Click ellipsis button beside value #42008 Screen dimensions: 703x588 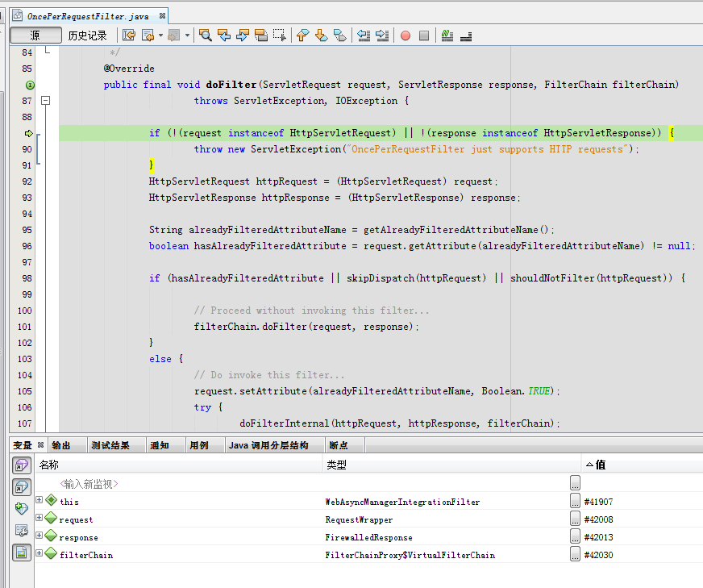point(576,519)
